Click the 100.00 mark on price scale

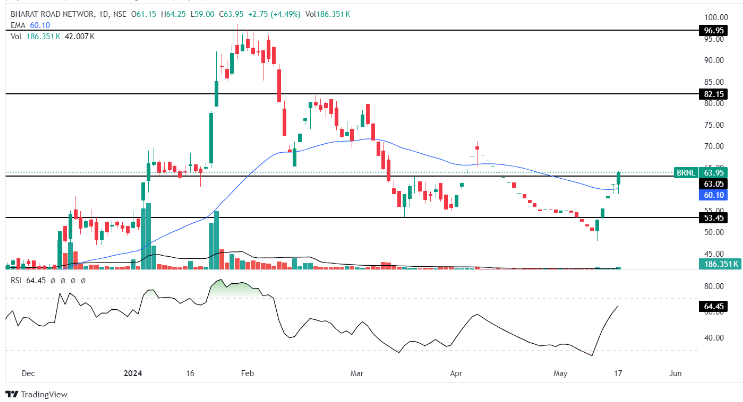click(714, 17)
